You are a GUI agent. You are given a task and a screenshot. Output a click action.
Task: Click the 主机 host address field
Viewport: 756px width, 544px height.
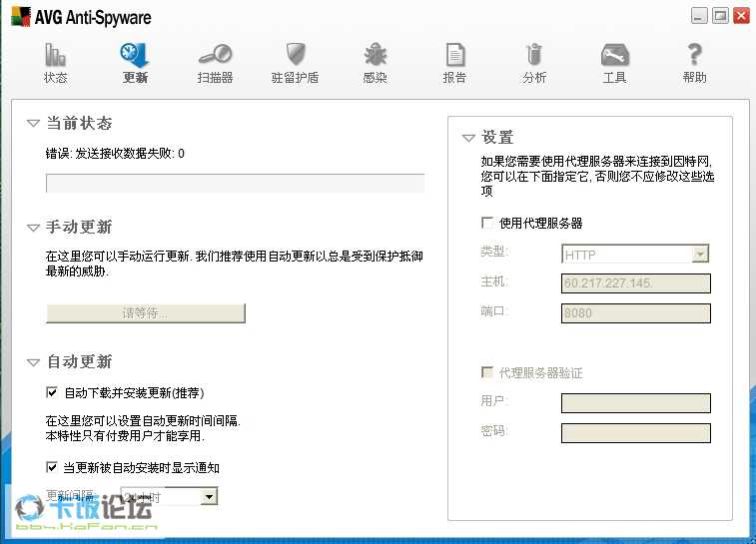tap(636, 282)
